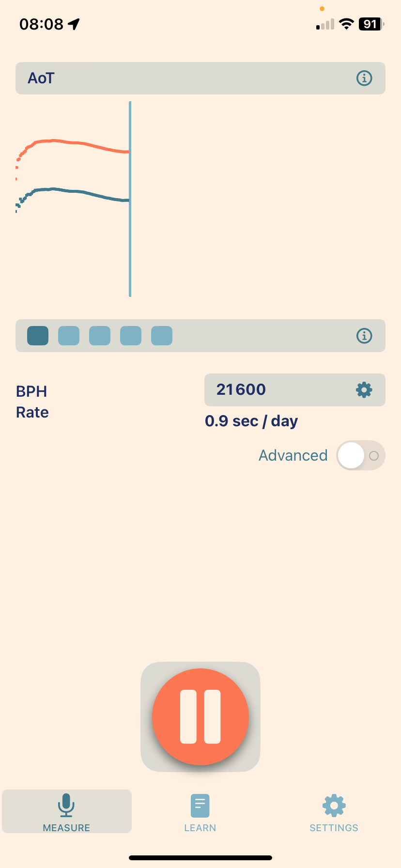Tap the microphone Measure icon
Image resolution: width=401 pixels, height=868 pixels.
pos(66,805)
